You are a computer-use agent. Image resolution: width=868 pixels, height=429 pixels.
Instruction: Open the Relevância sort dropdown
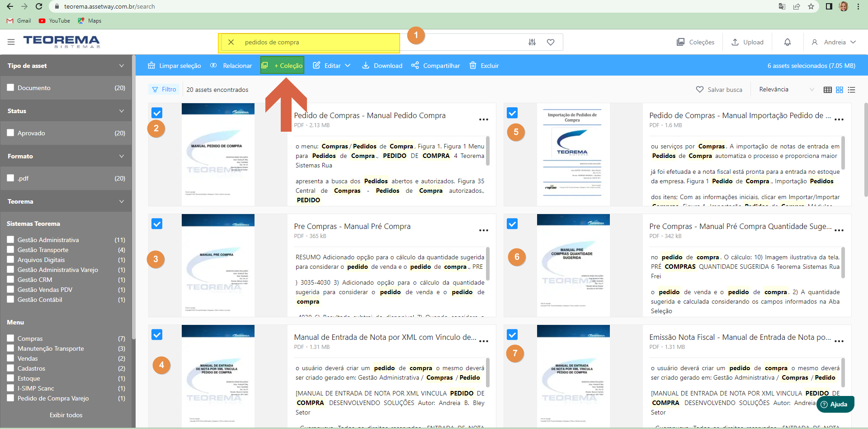point(787,90)
